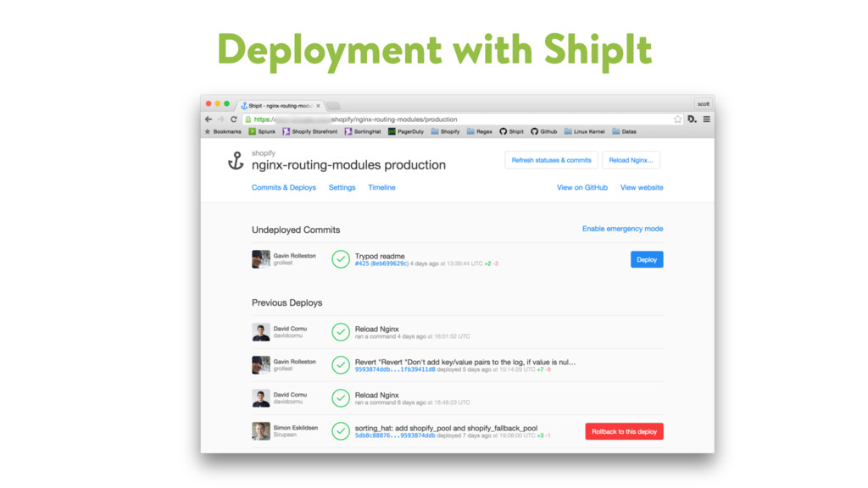Click the Bookmarks star in the bookmarks bar

point(223,131)
